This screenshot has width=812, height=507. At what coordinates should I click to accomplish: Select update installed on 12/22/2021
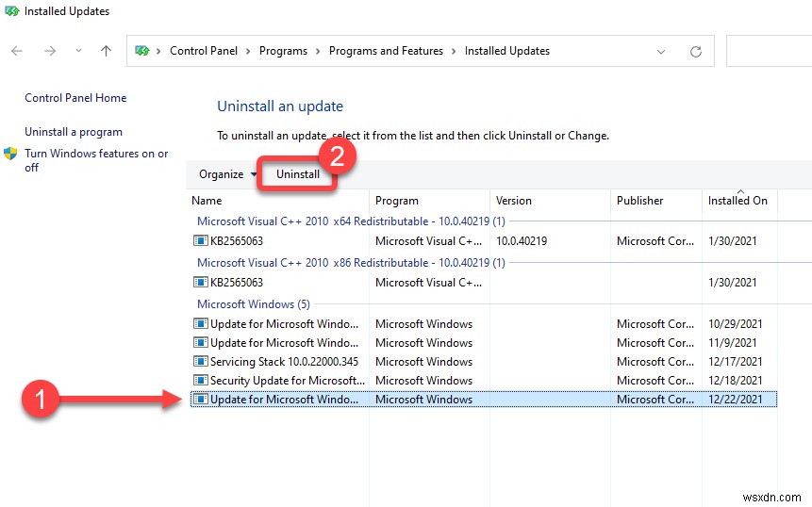484,400
